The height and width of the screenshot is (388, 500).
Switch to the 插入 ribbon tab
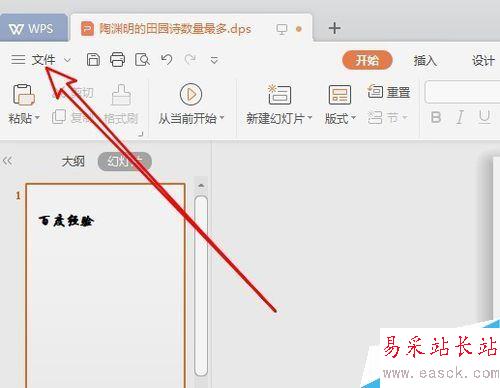[x=425, y=60]
